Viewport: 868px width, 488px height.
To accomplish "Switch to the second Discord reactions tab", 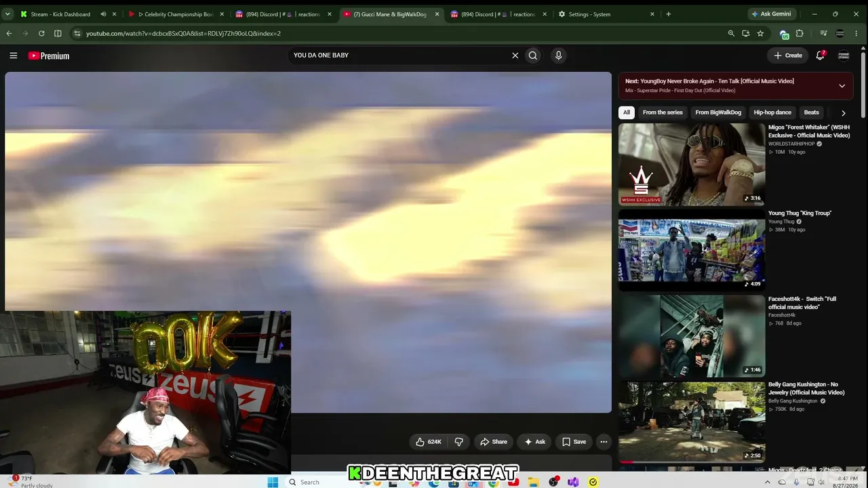I will tap(498, 14).
